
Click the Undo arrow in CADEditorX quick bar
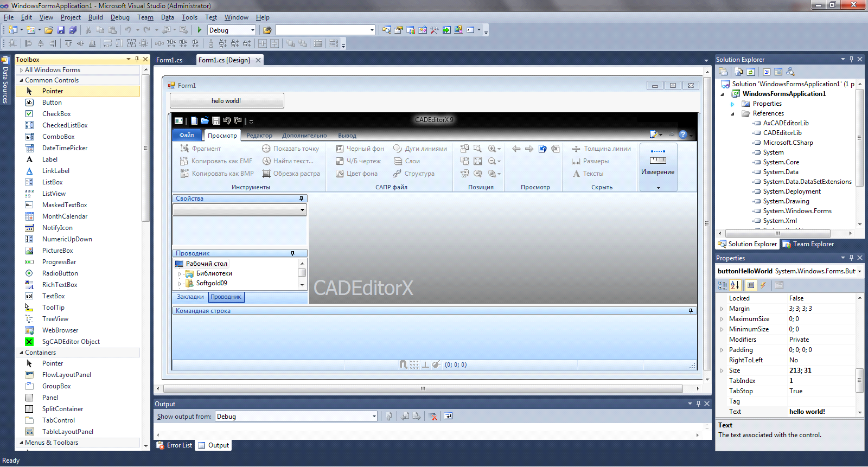click(x=227, y=120)
